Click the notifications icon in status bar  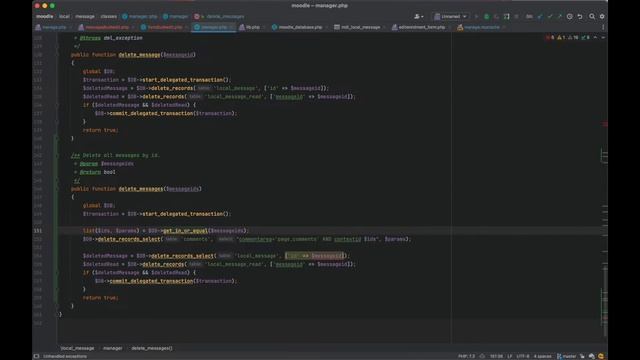[592, 356]
